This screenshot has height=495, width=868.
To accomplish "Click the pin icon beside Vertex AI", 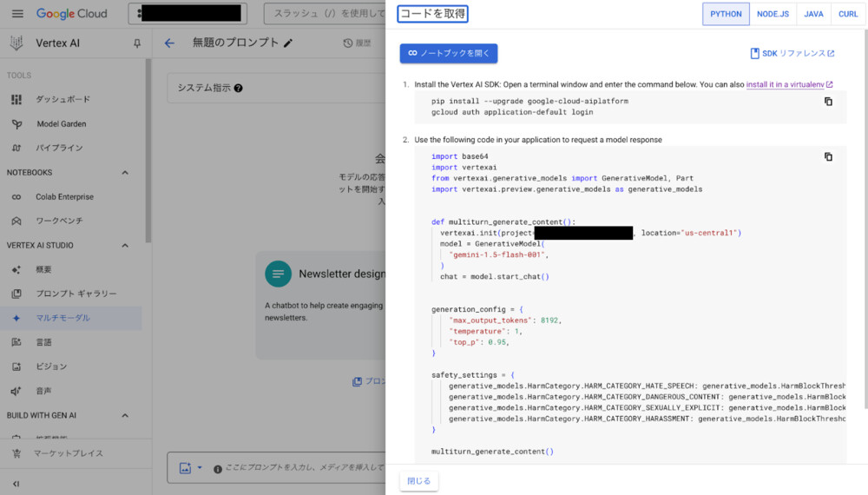I will point(136,43).
